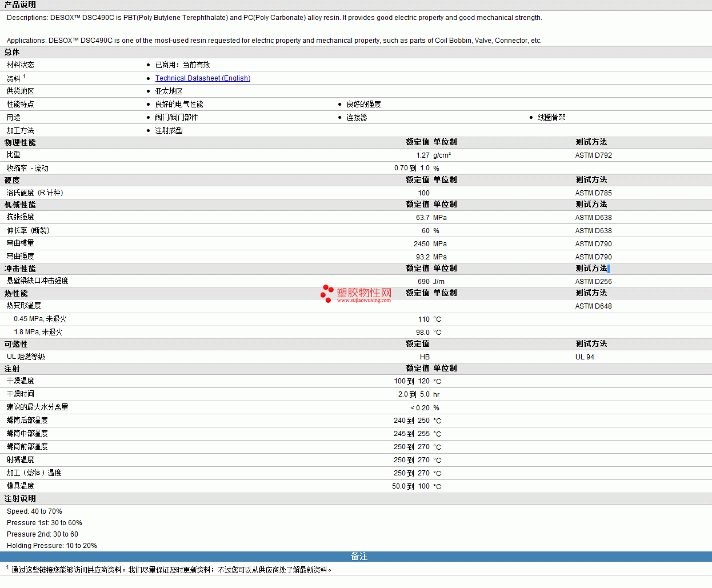Viewport: 712px width, 588px height.
Task: Click the 塑胶物性网 watermark text
Action: click(x=364, y=293)
